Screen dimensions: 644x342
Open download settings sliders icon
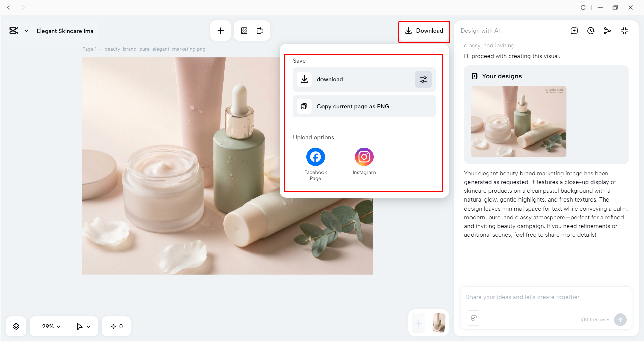click(424, 79)
